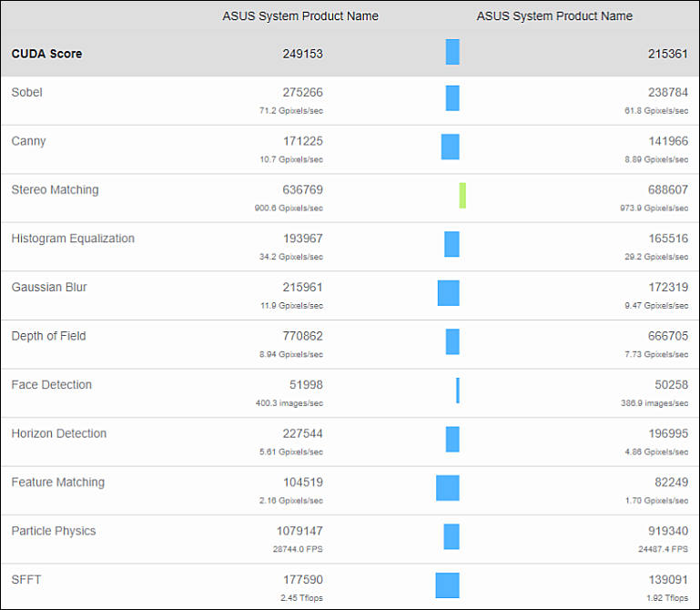Select Particle Physics score 919340
Screen dimensions: 700x610
coord(668,531)
